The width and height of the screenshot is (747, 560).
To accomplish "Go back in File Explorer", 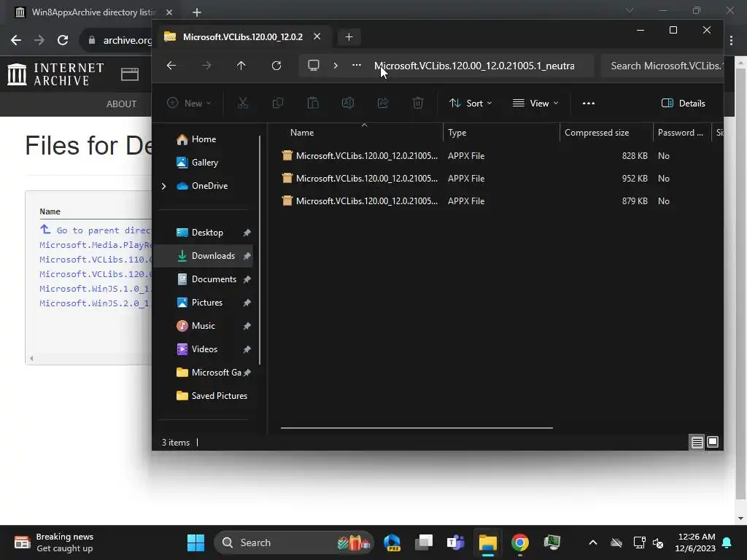I will [x=171, y=66].
